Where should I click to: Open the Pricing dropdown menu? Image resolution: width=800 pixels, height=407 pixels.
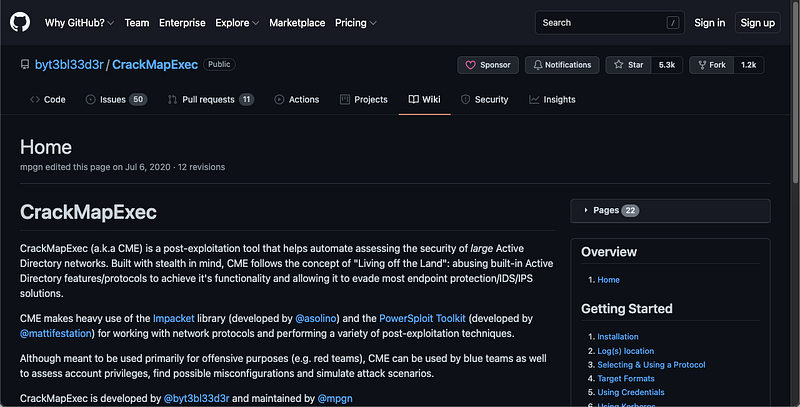pyautogui.click(x=356, y=22)
